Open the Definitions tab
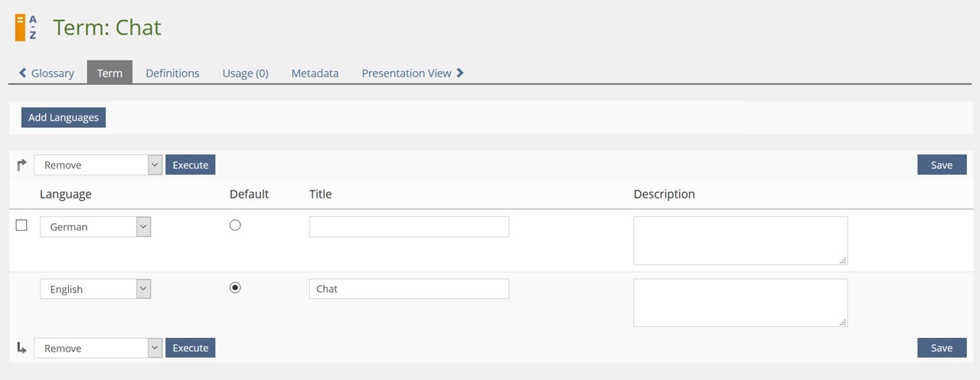 (172, 73)
